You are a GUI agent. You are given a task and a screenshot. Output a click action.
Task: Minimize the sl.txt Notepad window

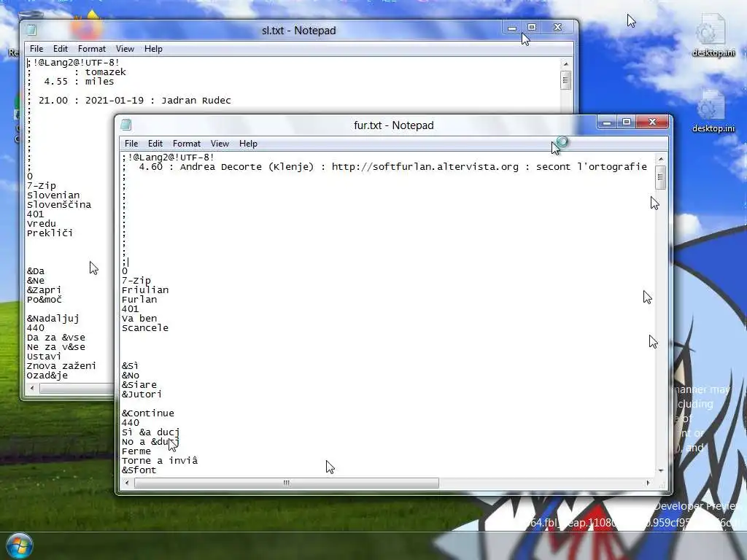click(512, 28)
